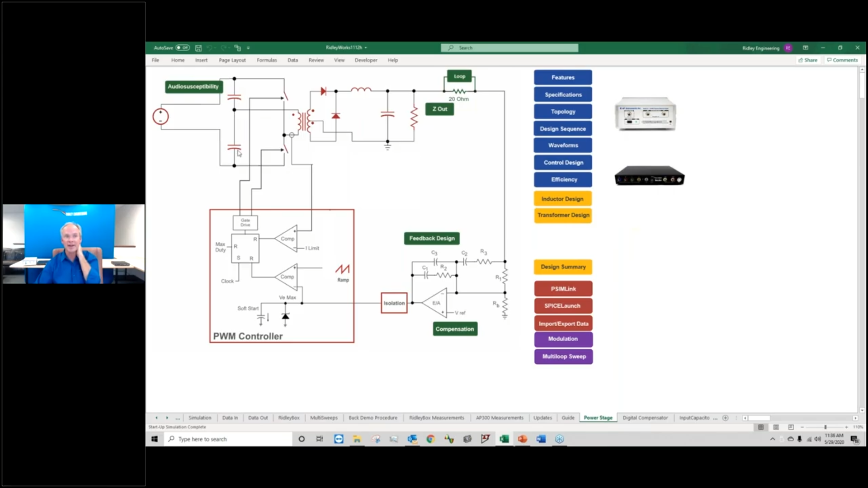The height and width of the screenshot is (488, 868).
Task: Select Page Layout view in the status bar
Action: (x=776, y=427)
